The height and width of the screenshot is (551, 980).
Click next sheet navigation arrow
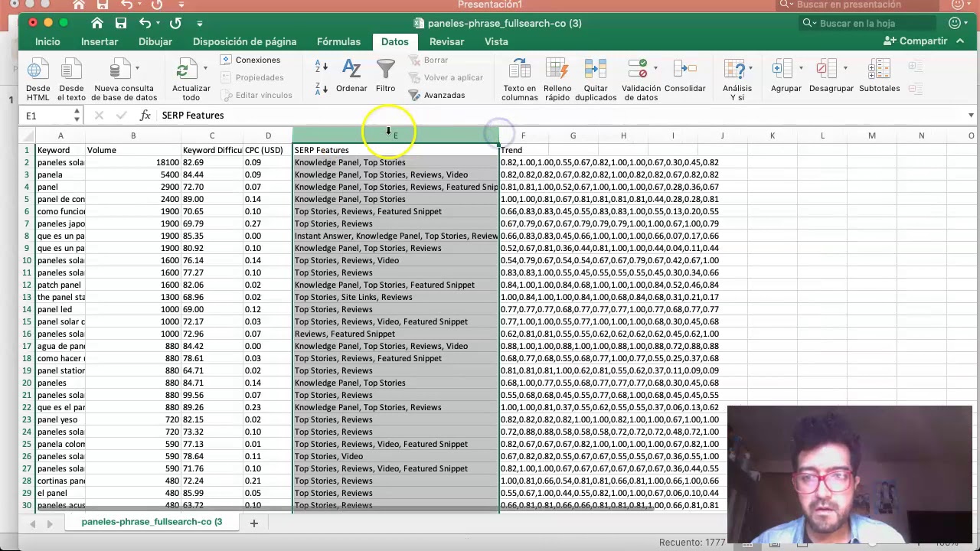point(50,523)
